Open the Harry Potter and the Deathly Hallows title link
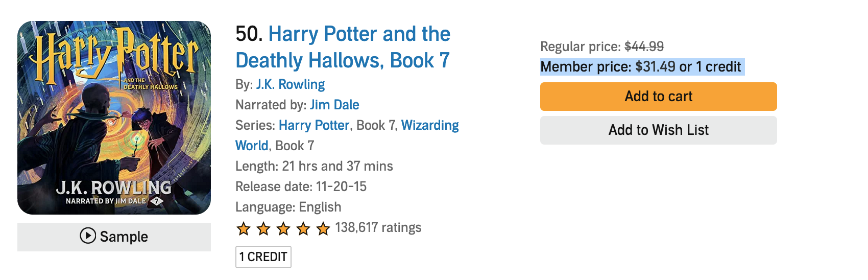Viewport: 868px width, 280px height. click(x=343, y=47)
